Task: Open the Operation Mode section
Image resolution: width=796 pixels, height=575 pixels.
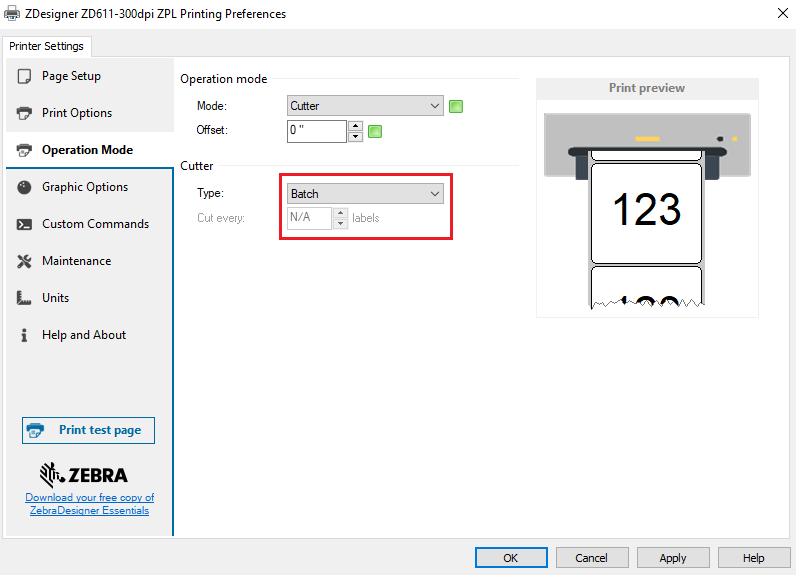Action: (87, 150)
